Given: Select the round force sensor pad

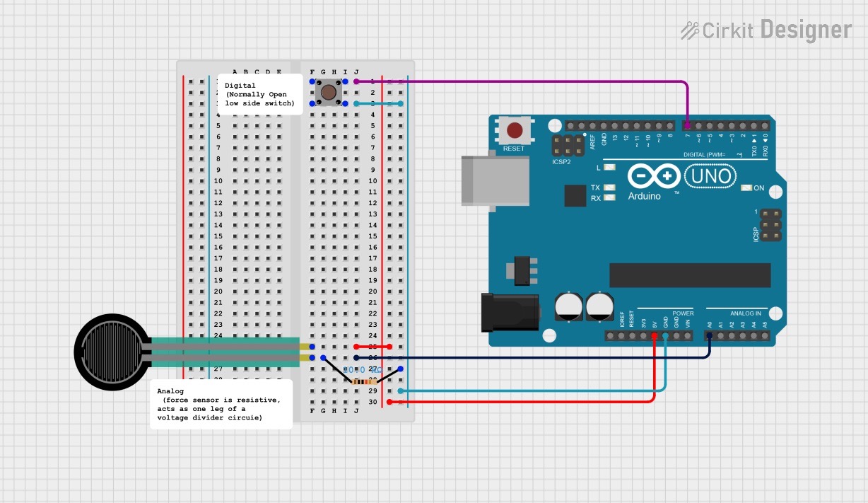Looking at the screenshot, I should (111, 352).
